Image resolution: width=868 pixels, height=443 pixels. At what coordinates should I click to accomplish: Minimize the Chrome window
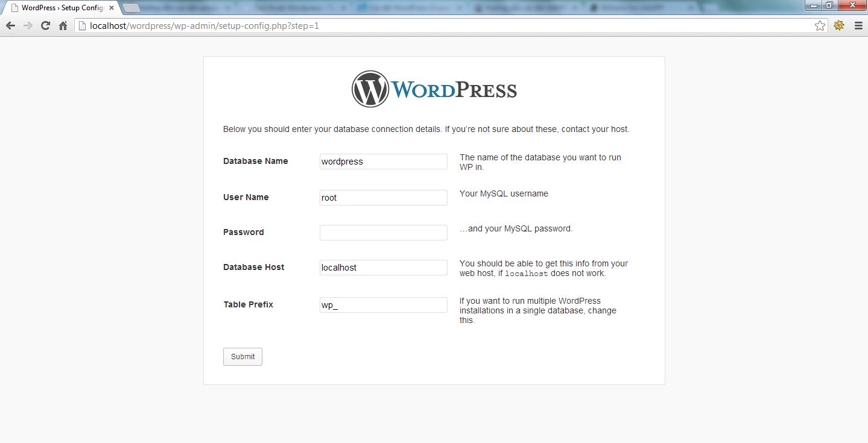click(814, 5)
